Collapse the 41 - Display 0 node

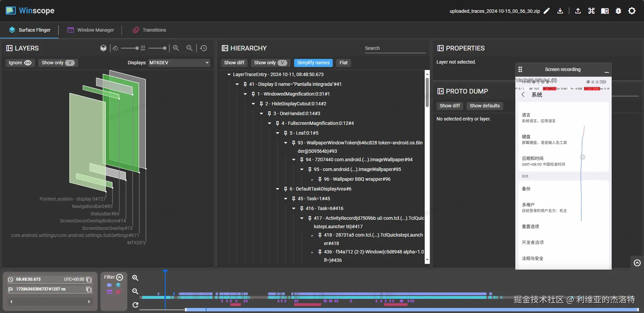237,84
